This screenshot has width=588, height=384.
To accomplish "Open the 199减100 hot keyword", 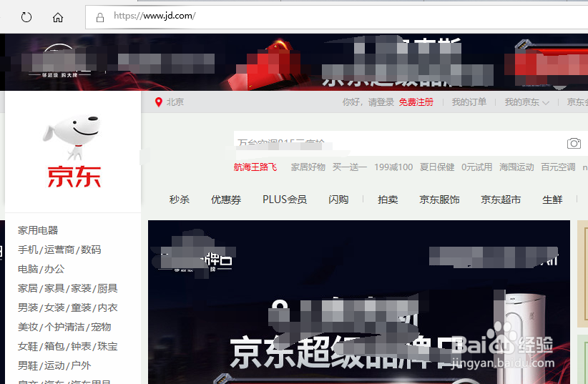I will click(x=393, y=167).
